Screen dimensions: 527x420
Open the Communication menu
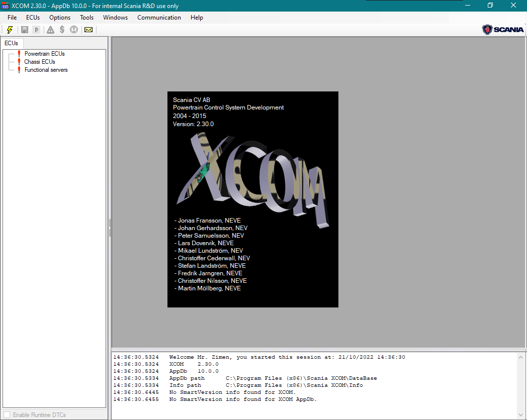tap(159, 18)
